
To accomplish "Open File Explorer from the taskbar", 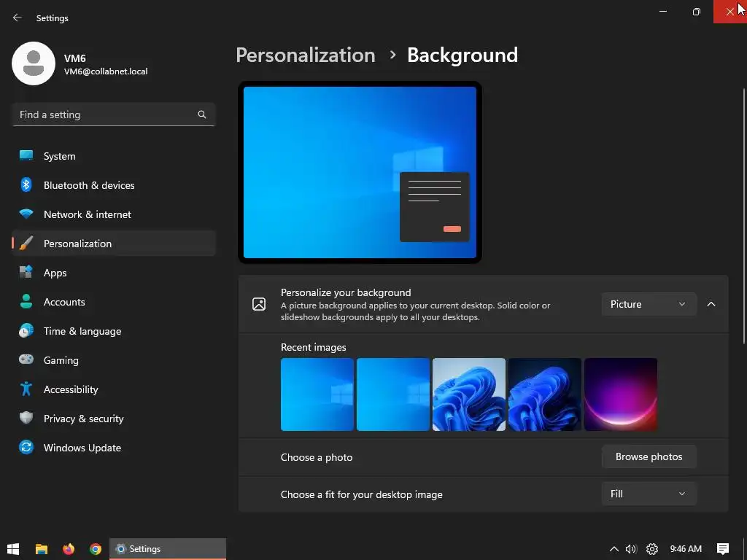I will tap(42, 549).
